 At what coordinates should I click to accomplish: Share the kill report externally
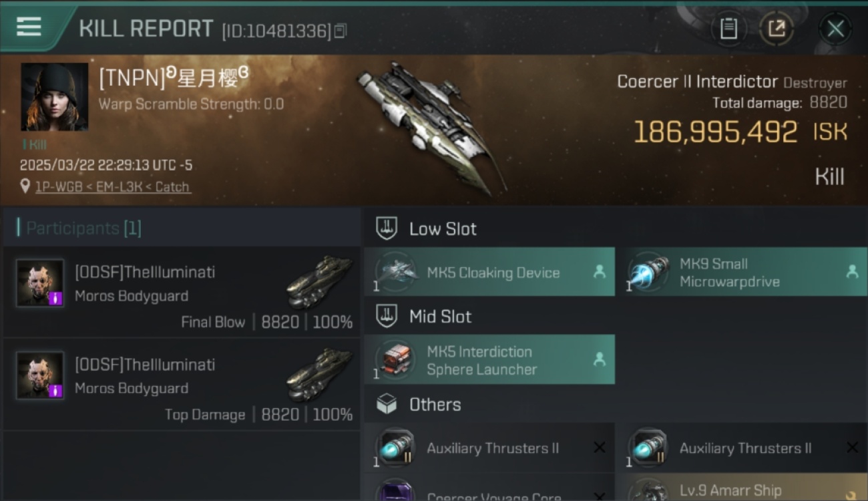[777, 29]
